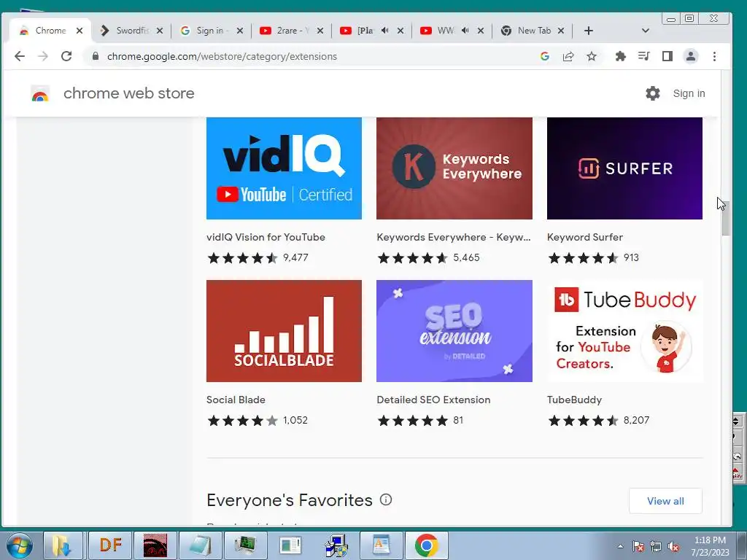This screenshot has width=747, height=560.
Task: Open Chrome from the taskbar
Action: tap(426, 545)
